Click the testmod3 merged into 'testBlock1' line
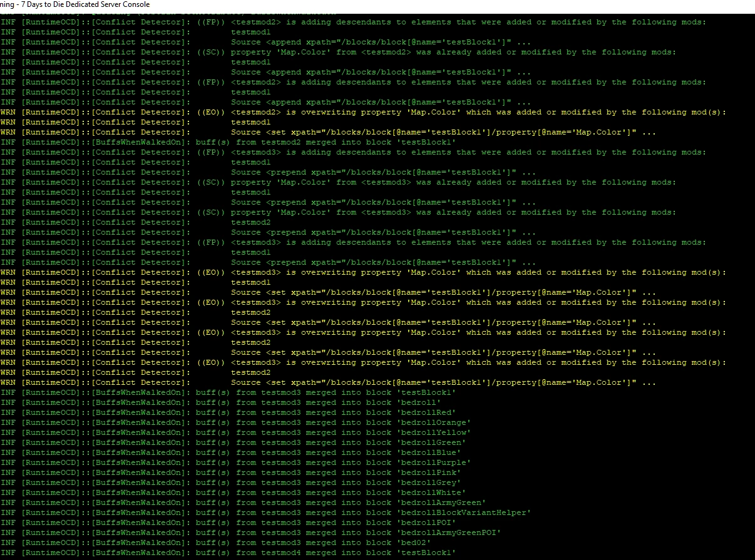The height and width of the screenshot is (560, 755). (229, 392)
